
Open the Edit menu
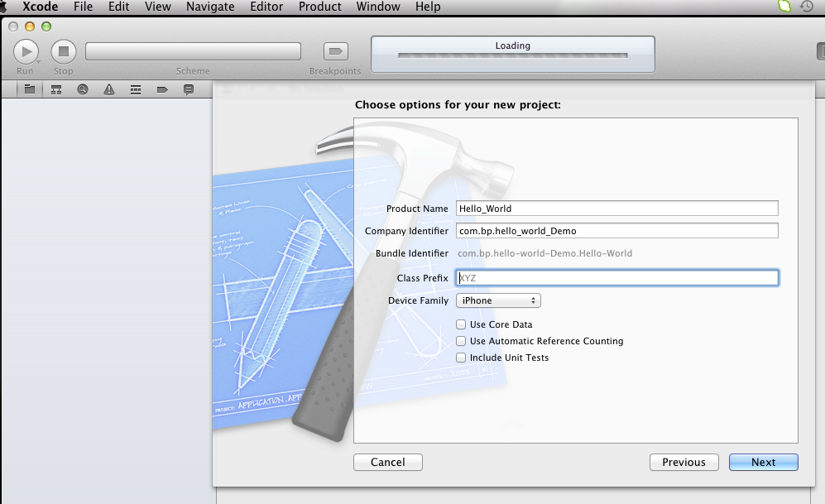pyautogui.click(x=119, y=7)
